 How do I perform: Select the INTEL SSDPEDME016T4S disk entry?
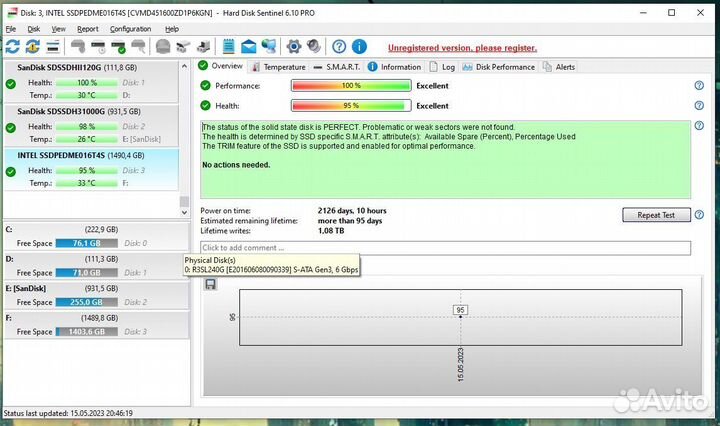click(91, 169)
